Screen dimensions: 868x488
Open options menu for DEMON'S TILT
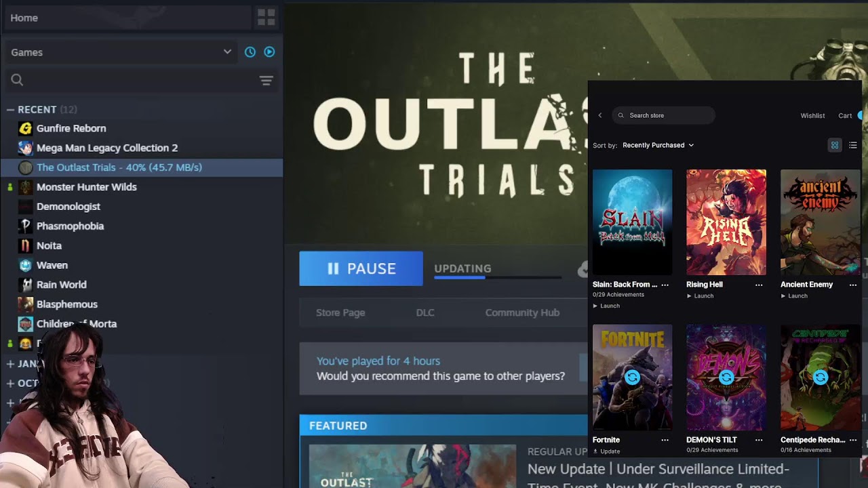(x=759, y=440)
